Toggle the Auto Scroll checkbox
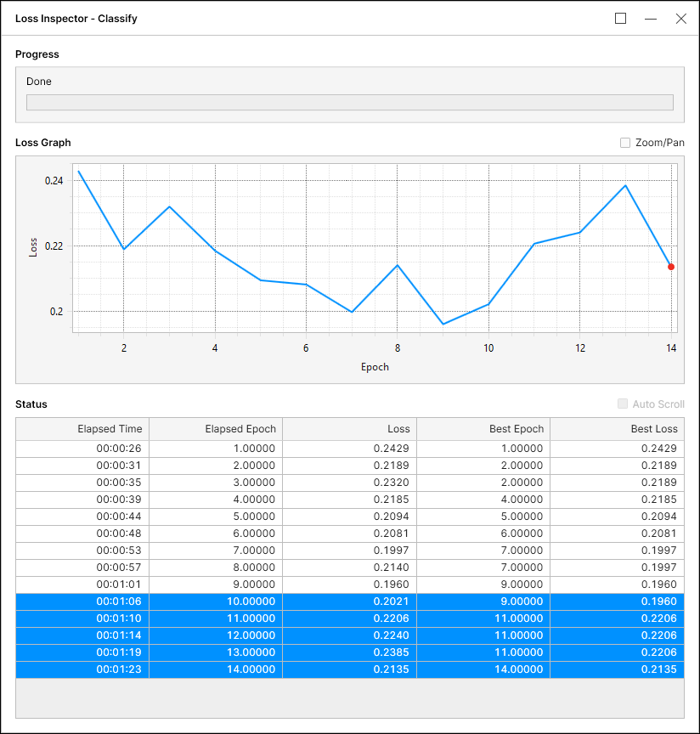Screen dimensions: 700x734 [x=624, y=404]
